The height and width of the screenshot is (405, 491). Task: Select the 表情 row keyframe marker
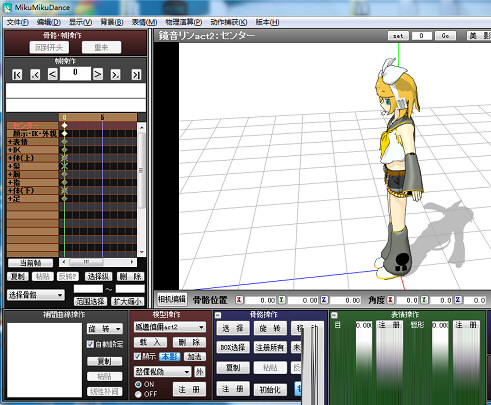(x=64, y=142)
